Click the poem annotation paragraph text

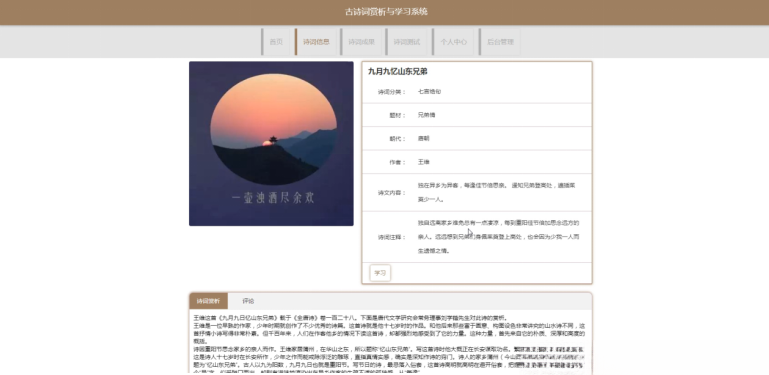point(498,237)
